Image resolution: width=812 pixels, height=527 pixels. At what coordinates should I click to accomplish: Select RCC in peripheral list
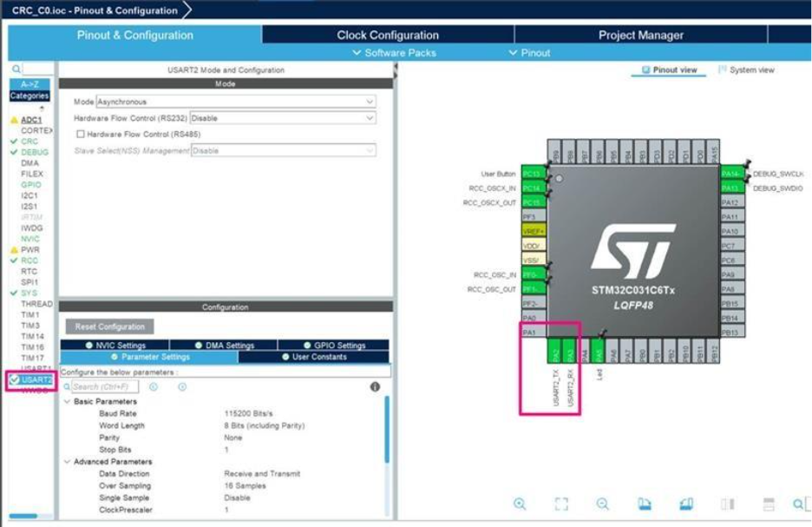point(29,260)
